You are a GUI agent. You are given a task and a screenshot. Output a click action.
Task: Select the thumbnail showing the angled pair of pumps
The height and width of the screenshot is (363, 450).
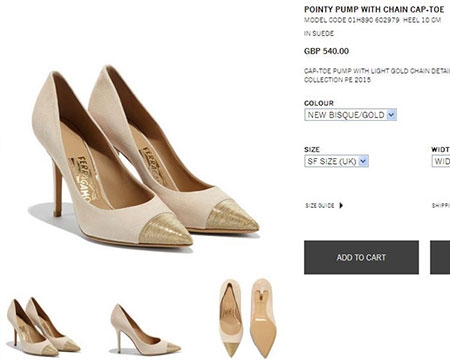point(43,327)
